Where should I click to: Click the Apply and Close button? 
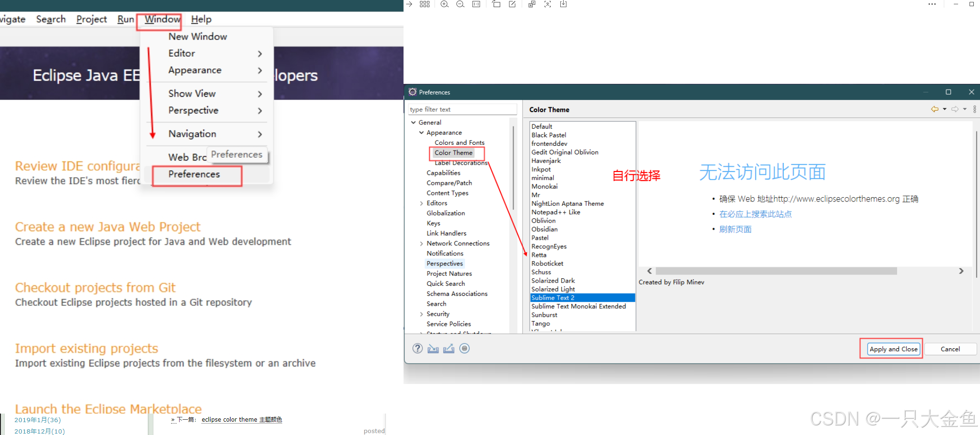893,349
